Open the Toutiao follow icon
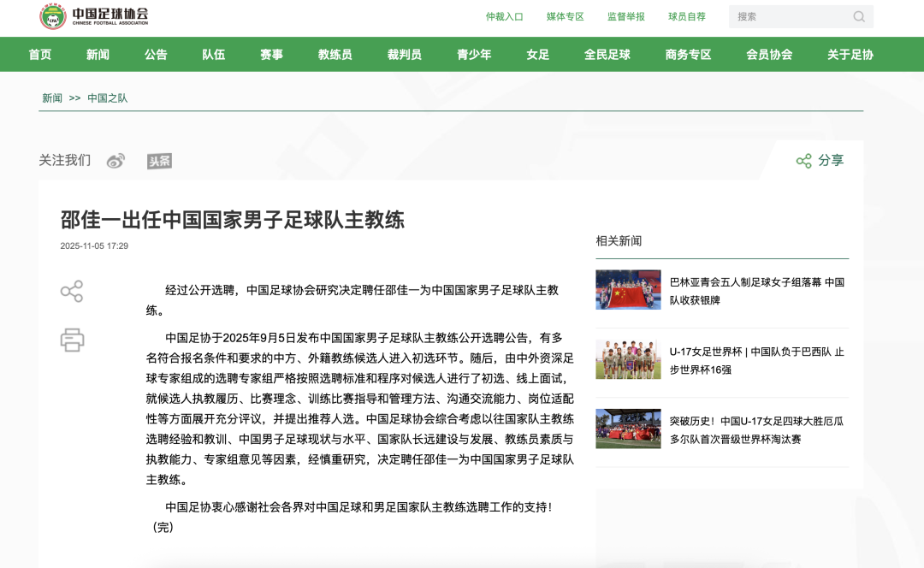The height and width of the screenshot is (568, 924). point(159,161)
